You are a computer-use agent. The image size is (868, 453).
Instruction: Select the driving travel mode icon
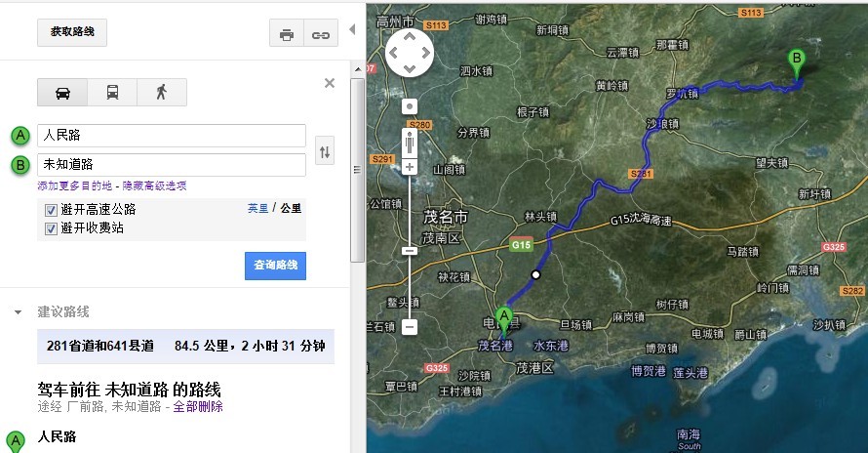pyautogui.click(x=62, y=93)
